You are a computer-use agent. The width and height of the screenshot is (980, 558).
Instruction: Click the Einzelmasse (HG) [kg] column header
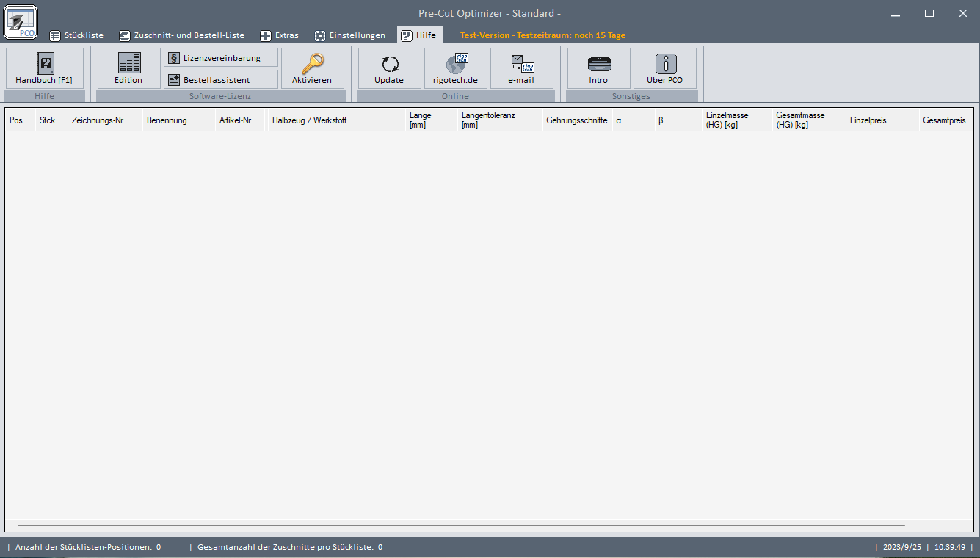[x=737, y=120]
